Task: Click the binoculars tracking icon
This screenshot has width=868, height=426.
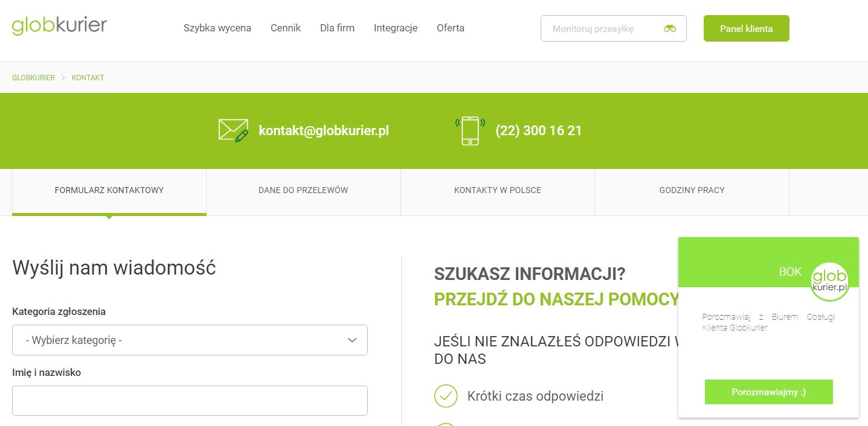Action: pos(669,28)
